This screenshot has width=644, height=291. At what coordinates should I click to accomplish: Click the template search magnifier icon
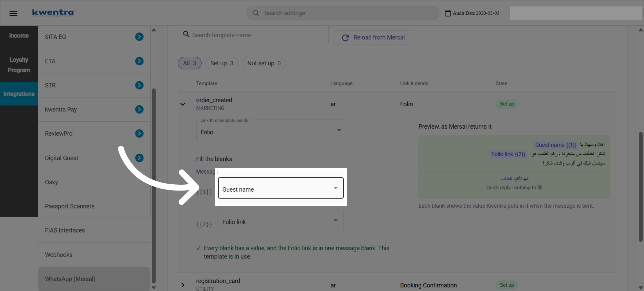(x=186, y=34)
